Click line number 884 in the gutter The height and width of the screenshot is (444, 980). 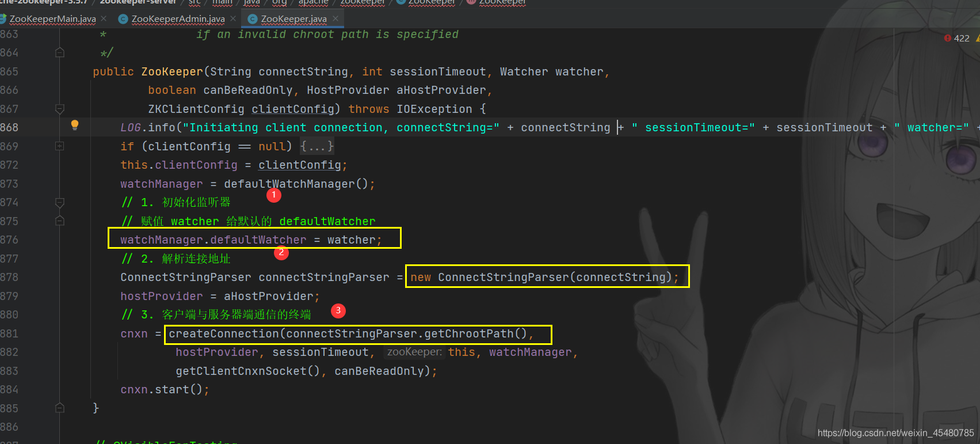pos(9,389)
